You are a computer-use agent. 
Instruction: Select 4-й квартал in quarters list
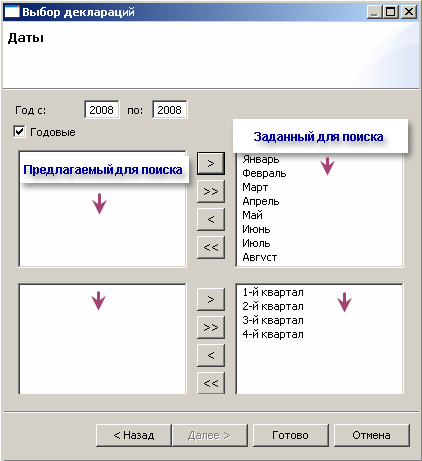273,334
